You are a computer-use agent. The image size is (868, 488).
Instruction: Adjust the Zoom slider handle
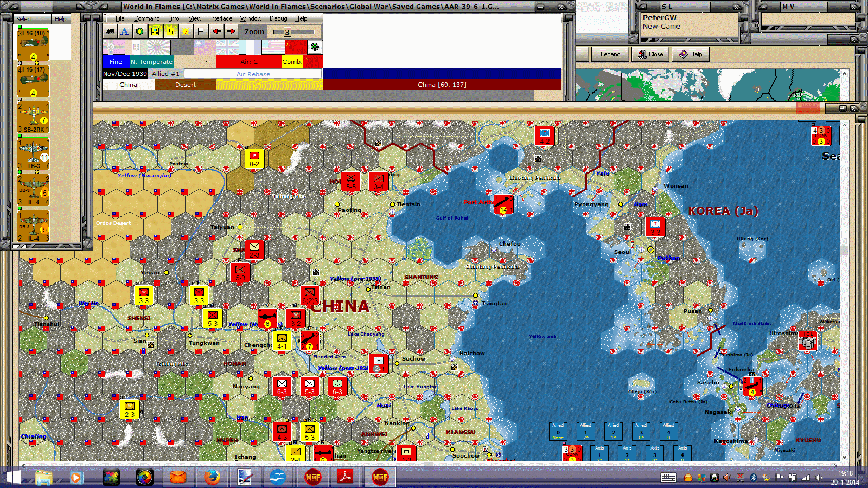tap(287, 32)
